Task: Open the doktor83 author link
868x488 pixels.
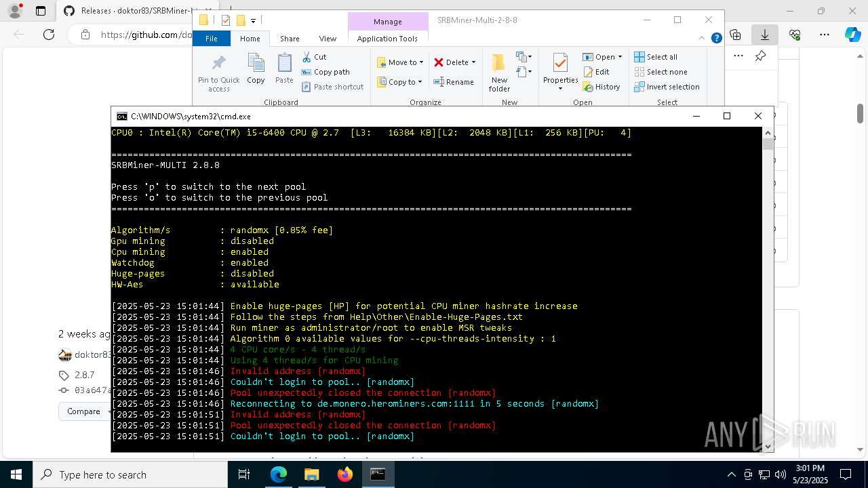Action: tap(93, 354)
